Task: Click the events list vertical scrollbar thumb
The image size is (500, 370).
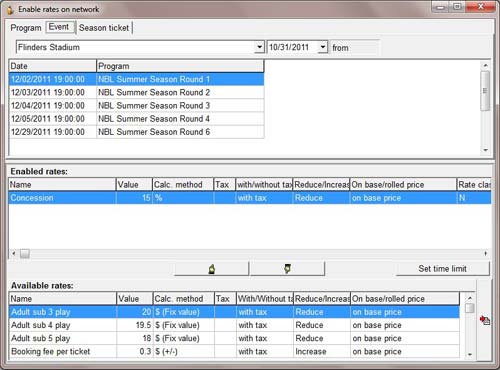Action: pyautogui.click(x=485, y=90)
